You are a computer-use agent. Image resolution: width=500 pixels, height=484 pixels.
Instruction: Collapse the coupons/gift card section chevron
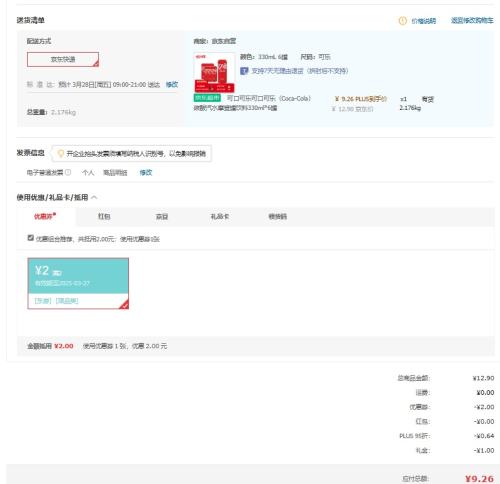94,197
